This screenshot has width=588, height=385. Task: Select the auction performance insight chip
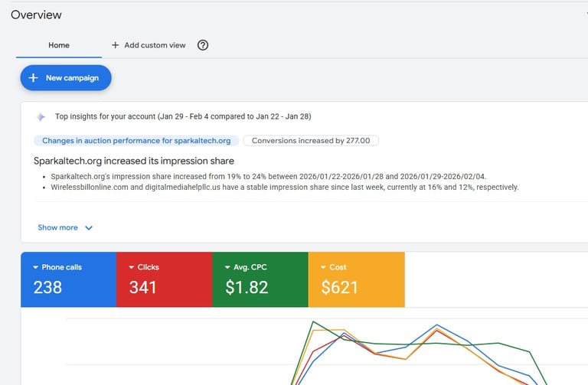[136, 141]
